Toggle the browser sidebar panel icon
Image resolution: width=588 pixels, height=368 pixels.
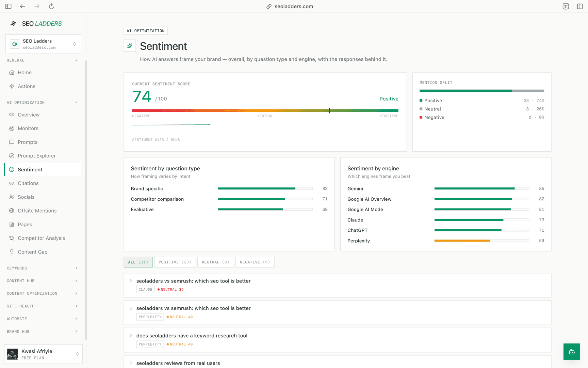click(8, 6)
